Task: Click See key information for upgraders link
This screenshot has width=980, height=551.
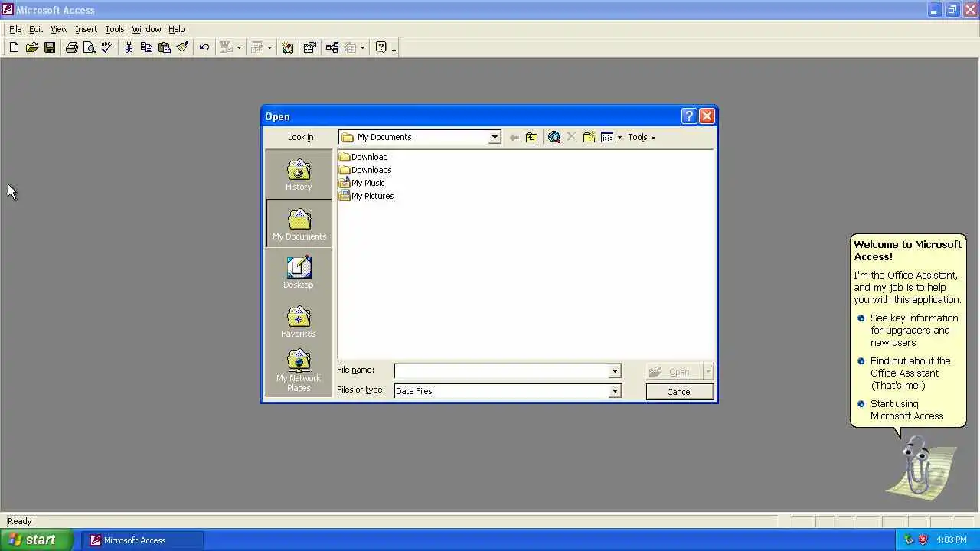Action: click(x=914, y=331)
